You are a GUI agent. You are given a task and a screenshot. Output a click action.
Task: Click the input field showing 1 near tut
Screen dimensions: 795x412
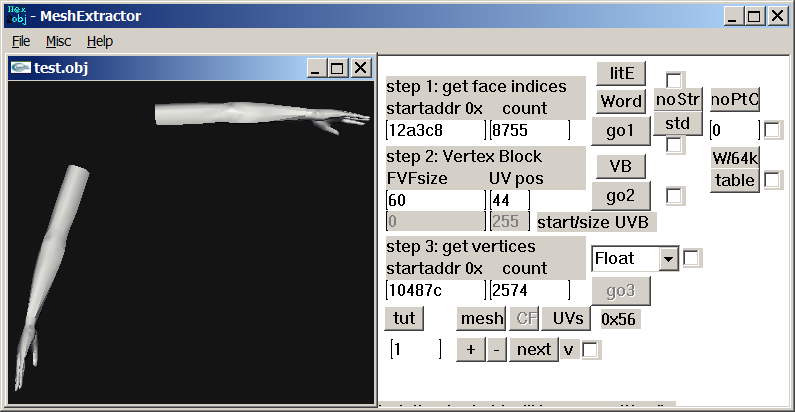coord(416,349)
